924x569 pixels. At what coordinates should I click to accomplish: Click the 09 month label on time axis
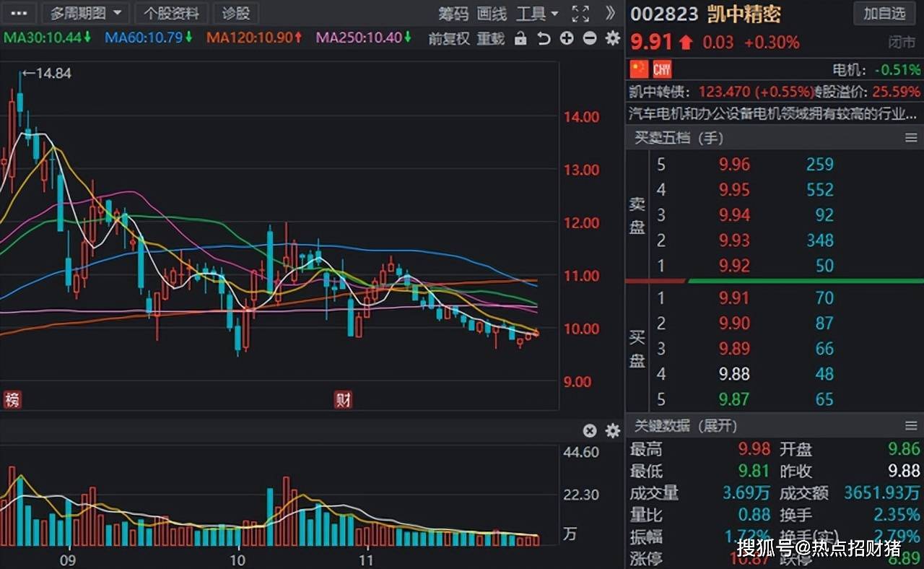(x=69, y=560)
